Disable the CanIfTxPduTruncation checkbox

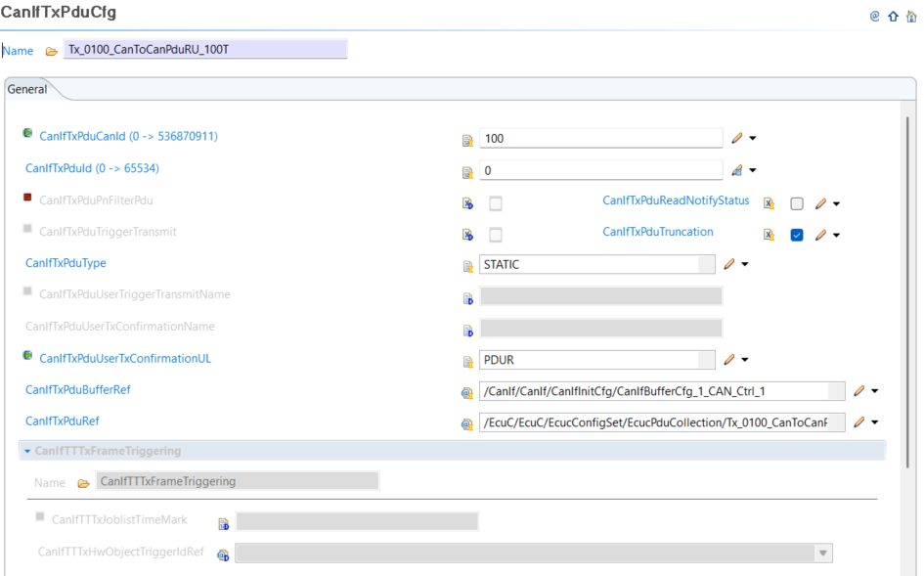click(797, 235)
